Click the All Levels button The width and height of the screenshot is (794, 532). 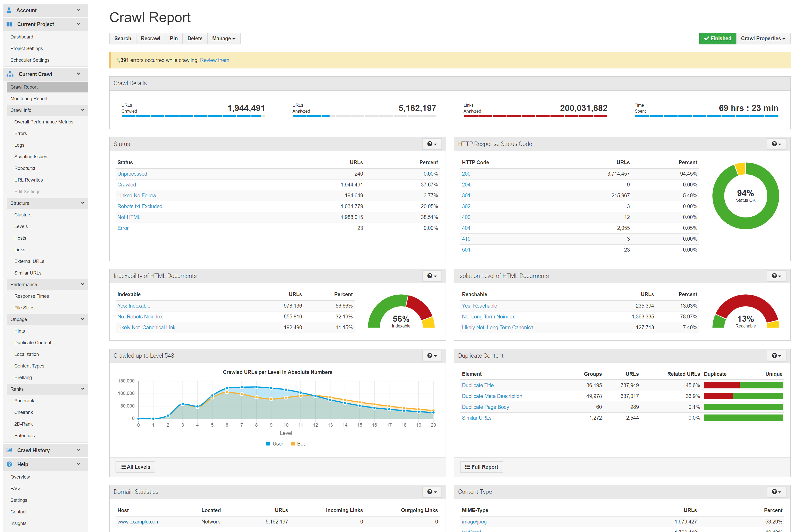pos(135,466)
